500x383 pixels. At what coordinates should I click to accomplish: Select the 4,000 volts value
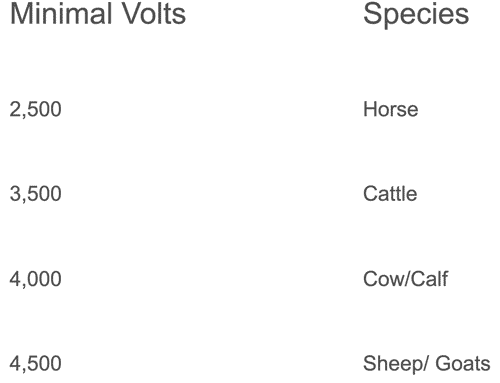[x=35, y=279]
